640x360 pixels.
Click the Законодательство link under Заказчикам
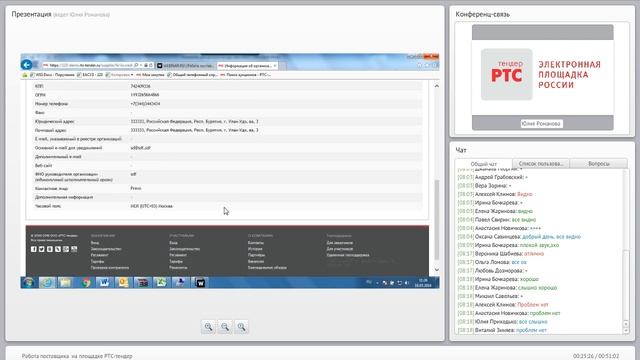106,249
